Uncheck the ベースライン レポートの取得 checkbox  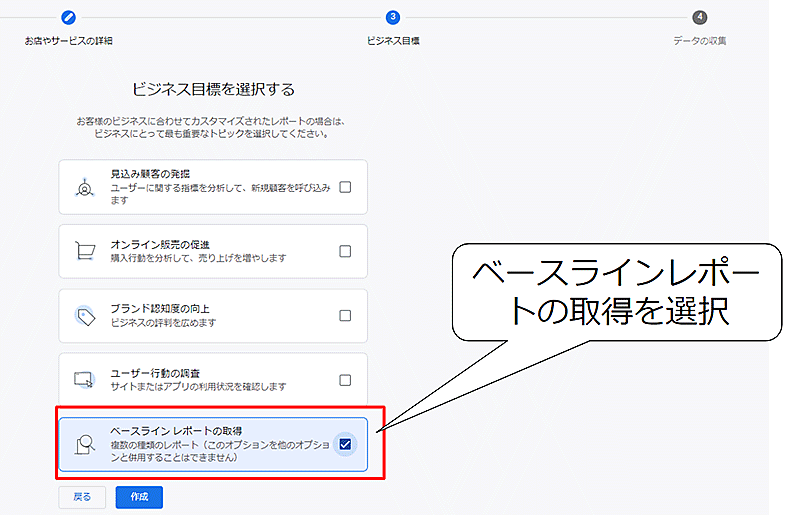pos(345,444)
